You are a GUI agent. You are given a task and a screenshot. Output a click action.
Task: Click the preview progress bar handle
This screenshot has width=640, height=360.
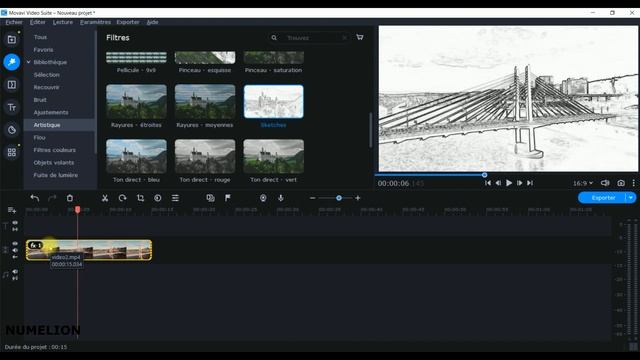click(x=484, y=175)
